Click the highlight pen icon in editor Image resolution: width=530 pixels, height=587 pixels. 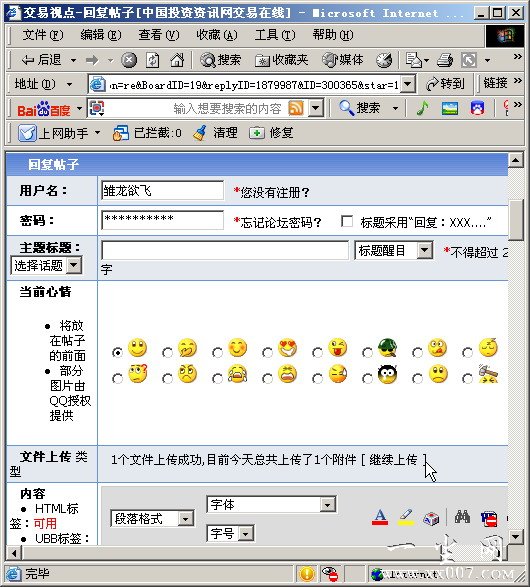pyautogui.click(x=406, y=517)
